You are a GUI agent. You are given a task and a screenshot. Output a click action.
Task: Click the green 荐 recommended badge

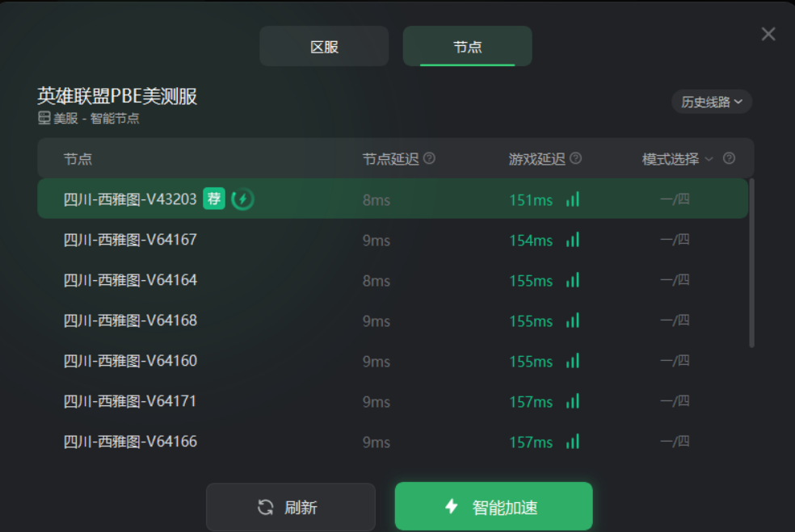[x=214, y=198]
